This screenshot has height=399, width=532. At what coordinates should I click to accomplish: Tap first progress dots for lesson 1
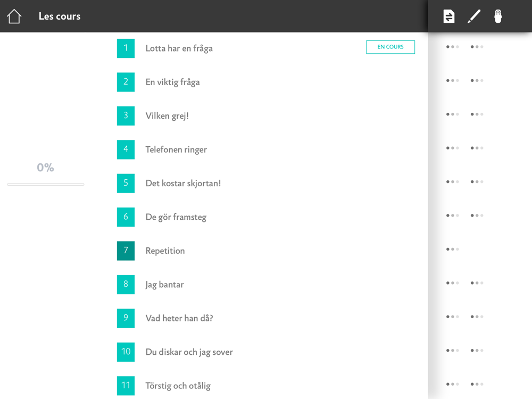(x=453, y=47)
